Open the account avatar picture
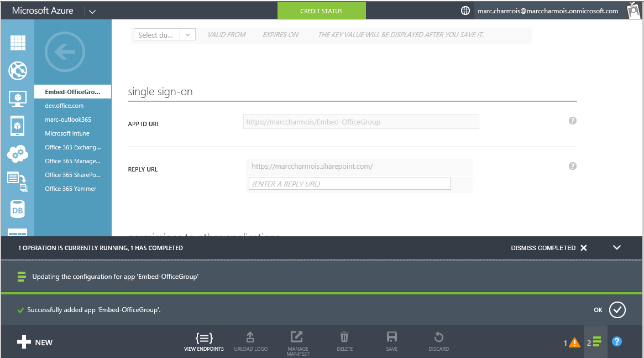Screen dimensions: 644x358 coord(633,11)
